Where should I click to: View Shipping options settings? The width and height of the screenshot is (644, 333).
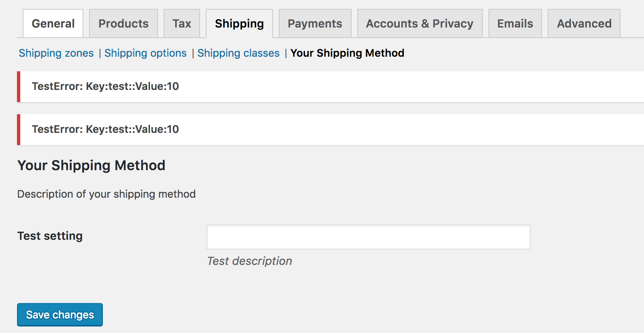pyautogui.click(x=146, y=53)
